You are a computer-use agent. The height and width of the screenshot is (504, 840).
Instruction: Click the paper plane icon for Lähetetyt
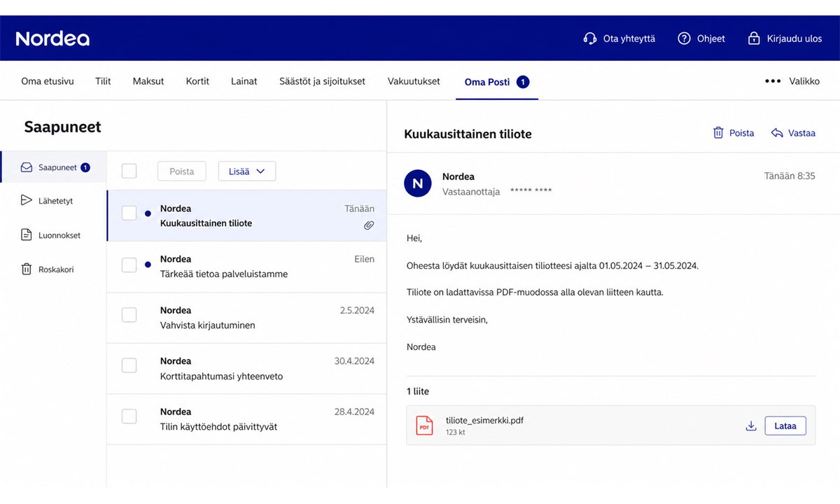27,201
